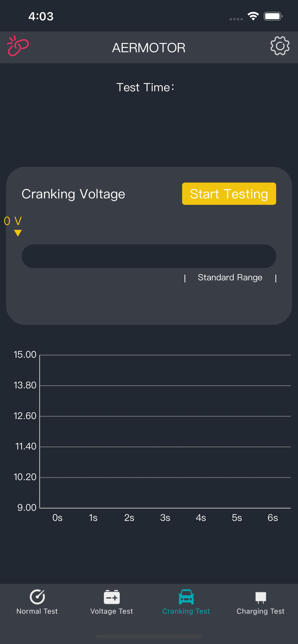The height and width of the screenshot is (644, 298).
Task: Tap the battery status icon
Action: coord(273,16)
